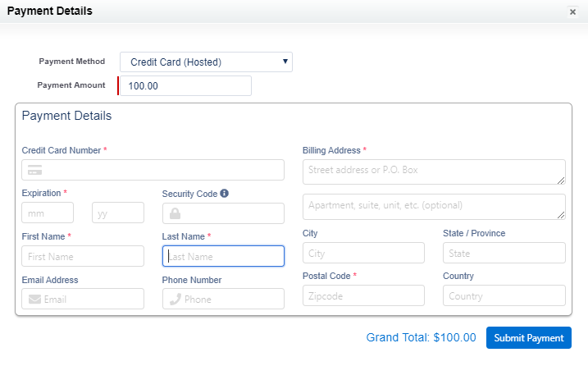
Task: Click the street address billing field
Action: (434, 171)
